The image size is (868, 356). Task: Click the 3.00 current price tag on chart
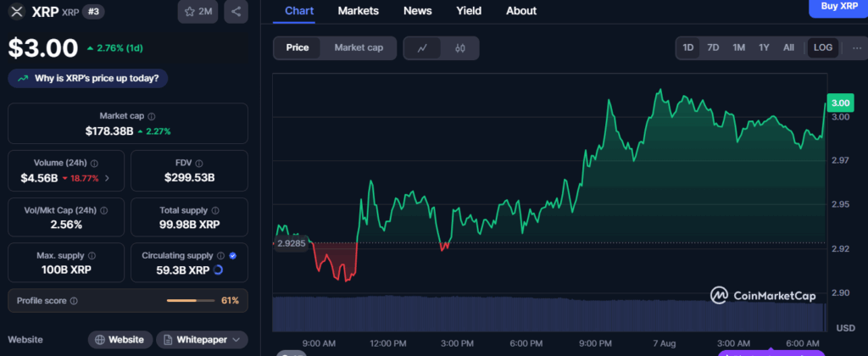coord(840,103)
